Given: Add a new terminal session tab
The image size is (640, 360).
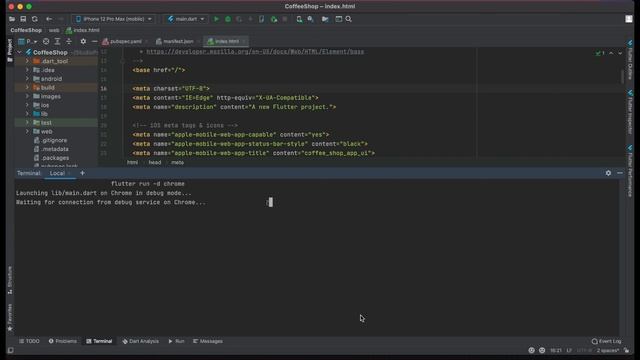Looking at the screenshot, I should coord(82,173).
